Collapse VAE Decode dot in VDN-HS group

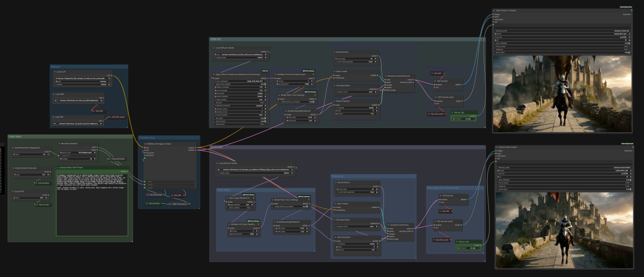click(x=435, y=81)
